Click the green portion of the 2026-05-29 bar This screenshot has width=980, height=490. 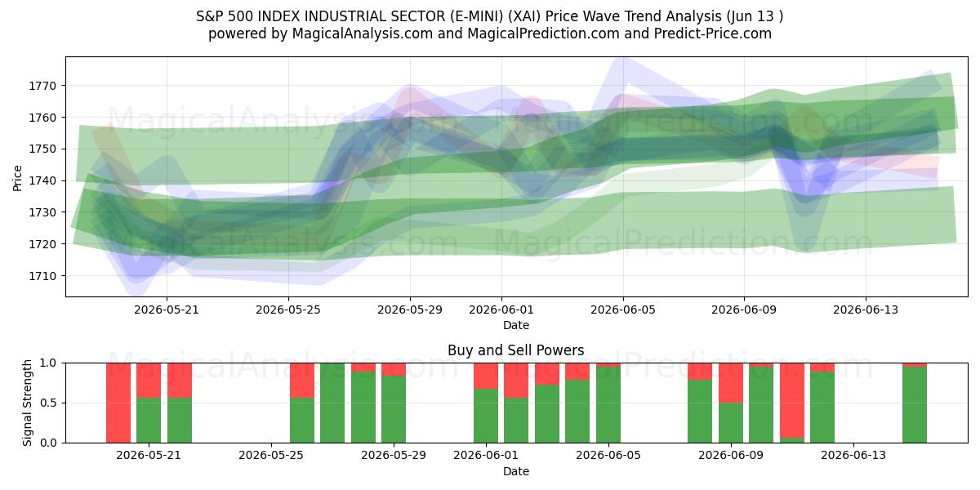coord(394,409)
